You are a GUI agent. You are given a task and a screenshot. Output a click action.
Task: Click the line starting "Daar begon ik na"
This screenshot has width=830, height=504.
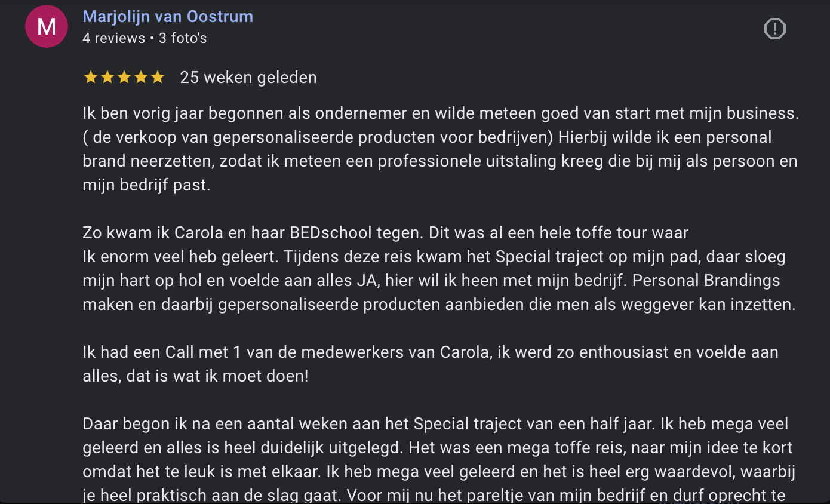[x=435, y=424]
